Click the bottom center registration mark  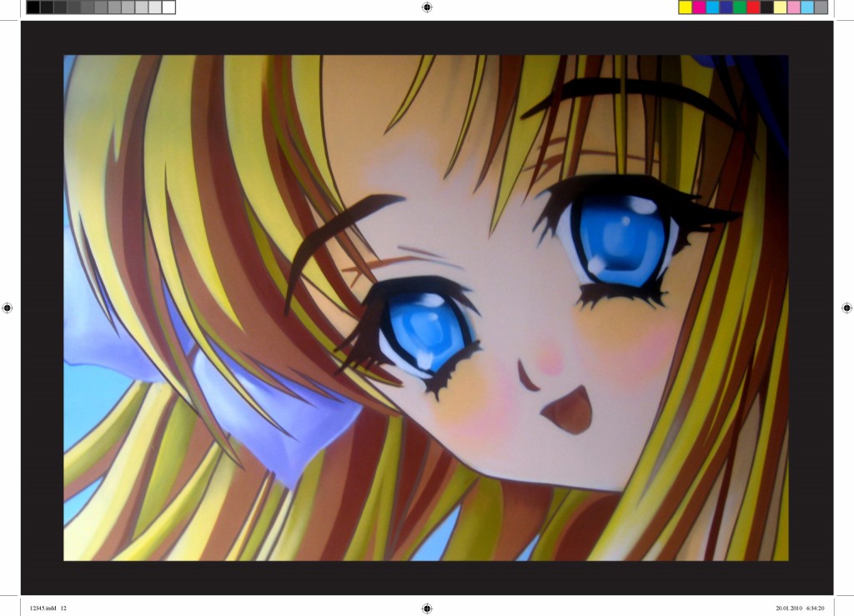pos(427,608)
